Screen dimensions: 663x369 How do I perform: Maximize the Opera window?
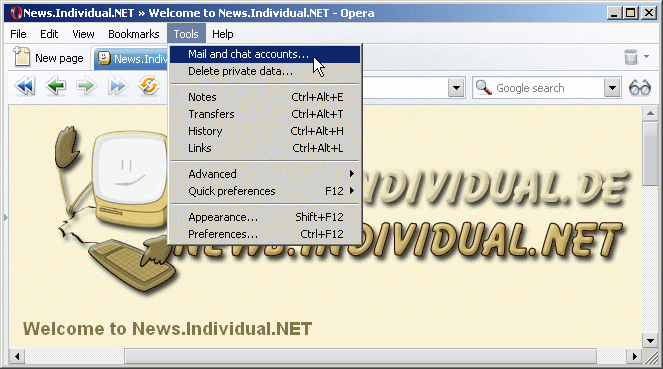630,13
